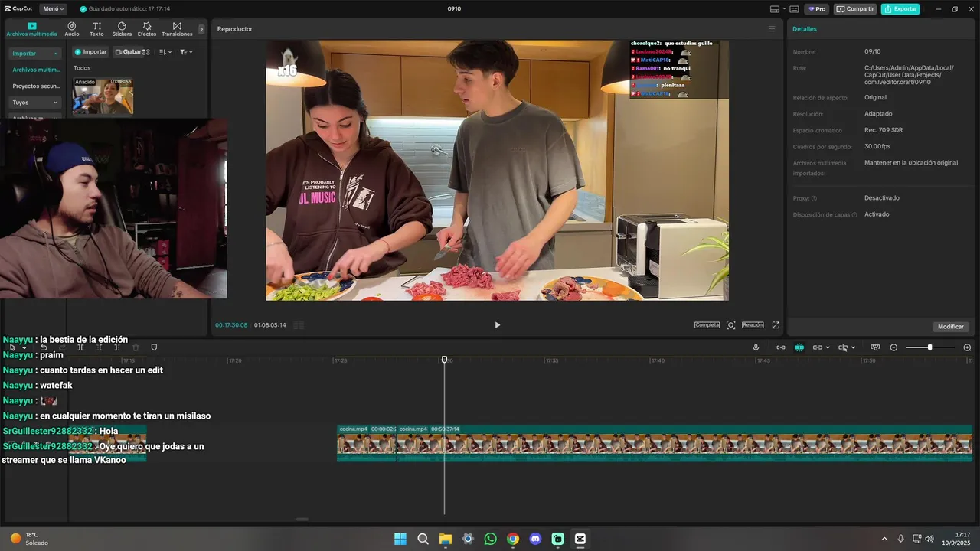This screenshot has height=551, width=980.
Task: Click the timeline cover preview icon
Action: click(875, 347)
